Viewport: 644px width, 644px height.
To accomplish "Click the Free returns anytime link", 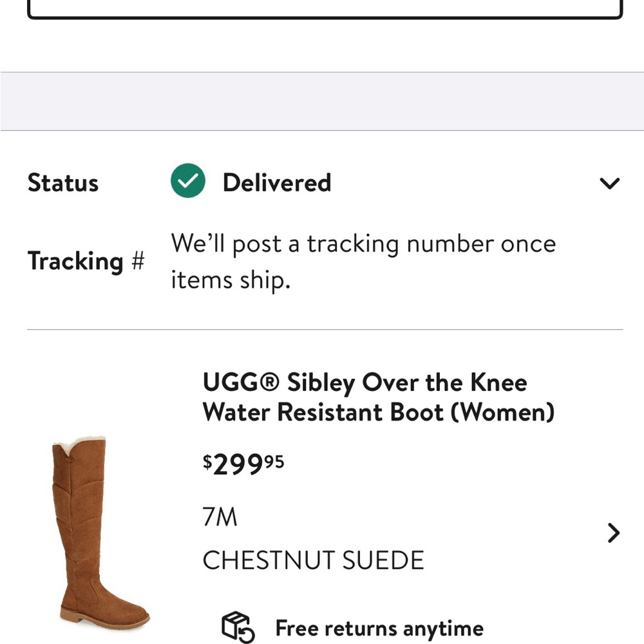I will [x=378, y=627].
